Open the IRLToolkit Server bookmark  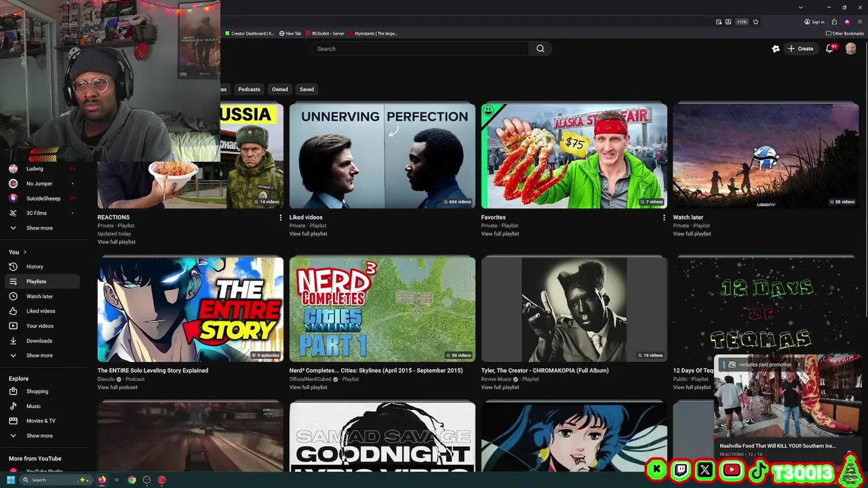(x=325, y=33)
